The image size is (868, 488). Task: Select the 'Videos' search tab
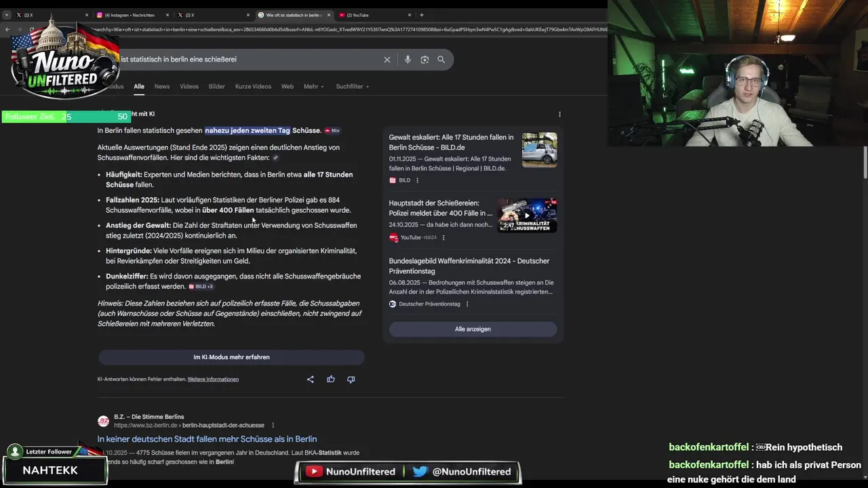pos(189,87)
